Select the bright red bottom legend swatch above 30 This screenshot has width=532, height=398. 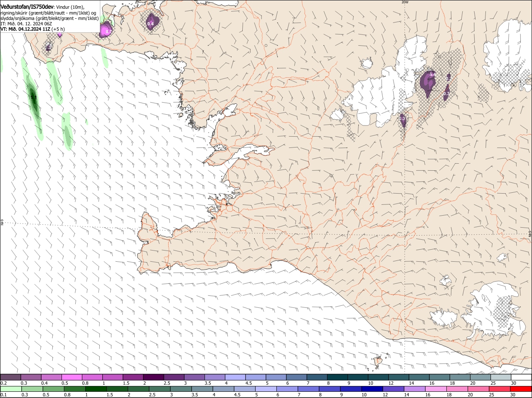521,389
